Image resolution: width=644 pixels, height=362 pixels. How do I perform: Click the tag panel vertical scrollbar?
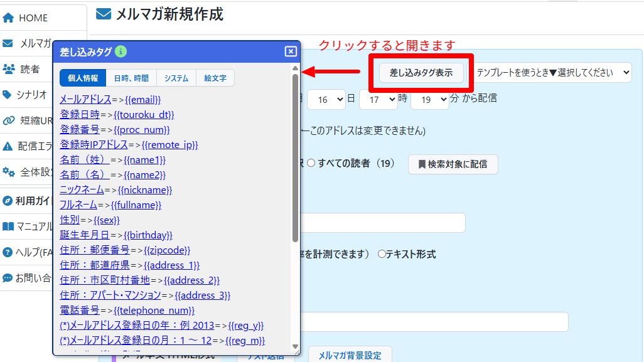(295, 157)
